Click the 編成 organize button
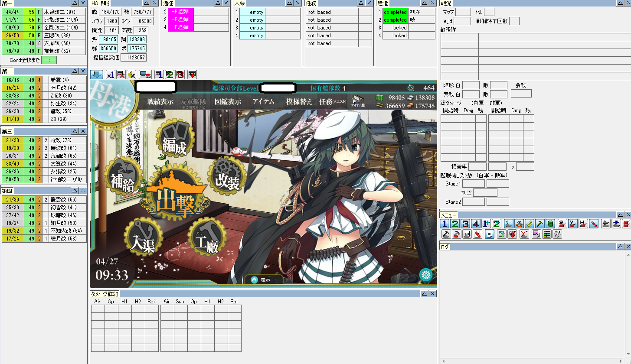This screenshot has height=364, width=631. click(x=175, y=137)
